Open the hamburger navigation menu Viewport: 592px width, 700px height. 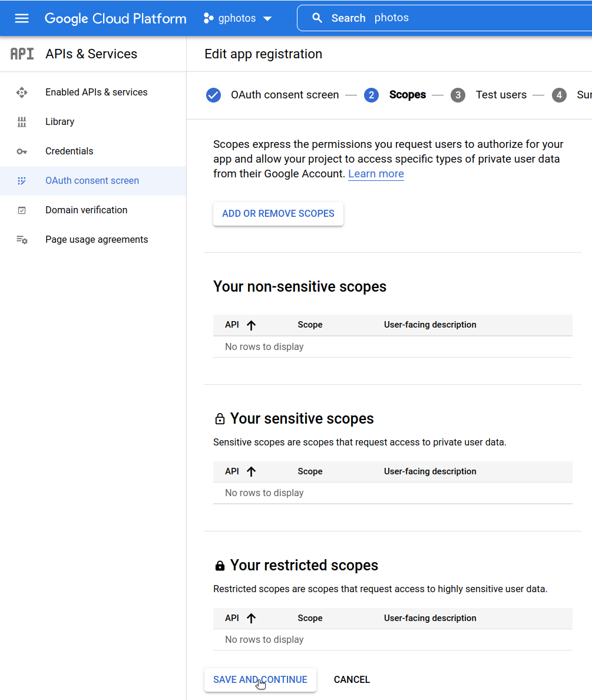(22, 18)
